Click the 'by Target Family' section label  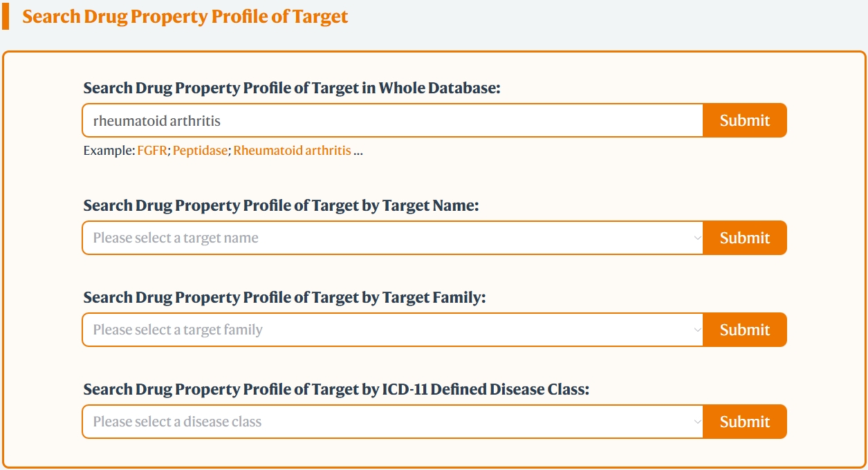(x=284, y=298)
